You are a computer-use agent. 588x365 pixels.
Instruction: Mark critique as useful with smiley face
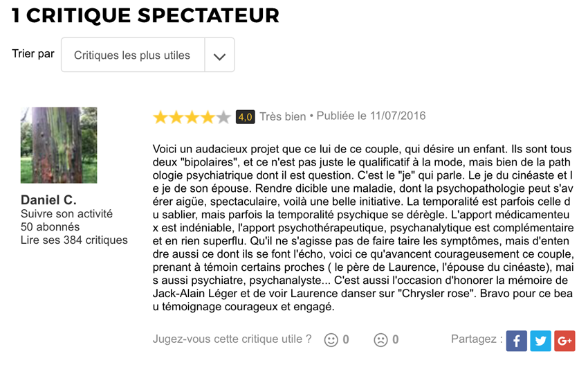coord(331,340)
